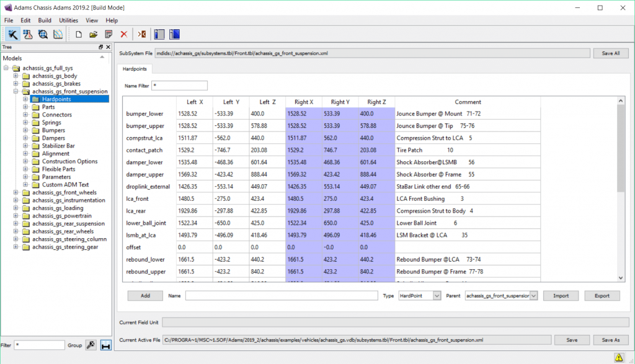Viewport: 635px width, 364px height.
Task: Expand the achassis_gs_body node
Action: [16, 76]
